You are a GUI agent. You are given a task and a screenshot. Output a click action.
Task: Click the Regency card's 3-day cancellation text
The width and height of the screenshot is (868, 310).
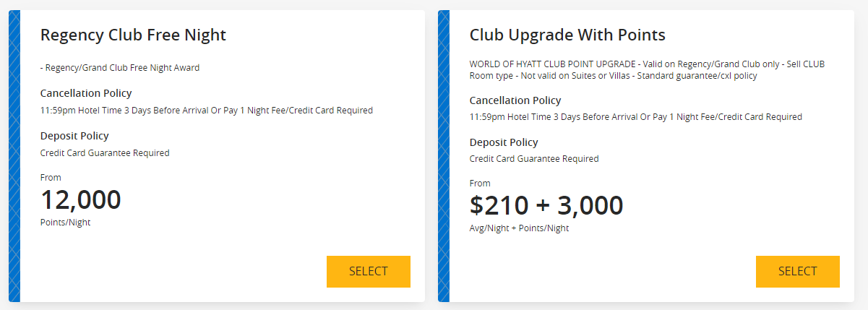pos(207,111)
